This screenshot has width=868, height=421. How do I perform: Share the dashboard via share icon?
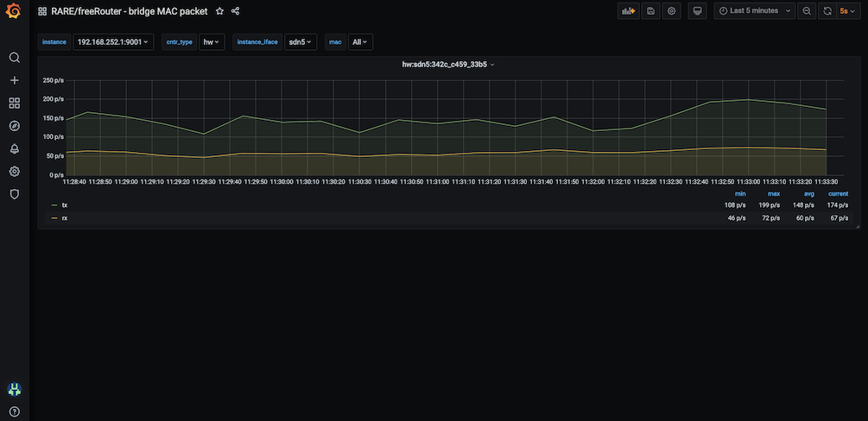[x=236, y=11]
